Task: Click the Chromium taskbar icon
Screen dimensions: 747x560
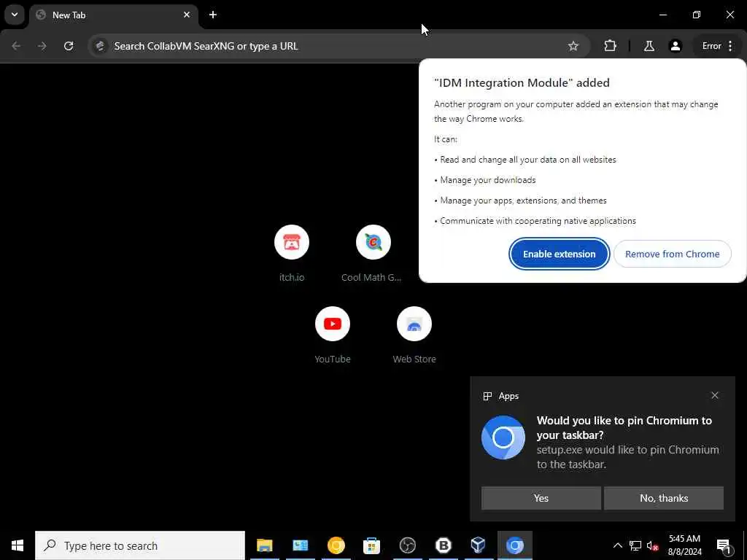Action: click(x=514, y=545)
